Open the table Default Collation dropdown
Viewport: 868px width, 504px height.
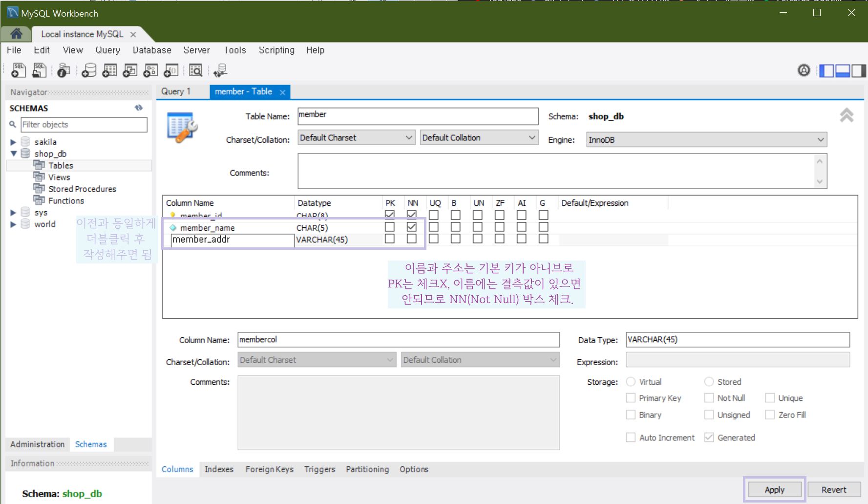(x=479, y=138)
